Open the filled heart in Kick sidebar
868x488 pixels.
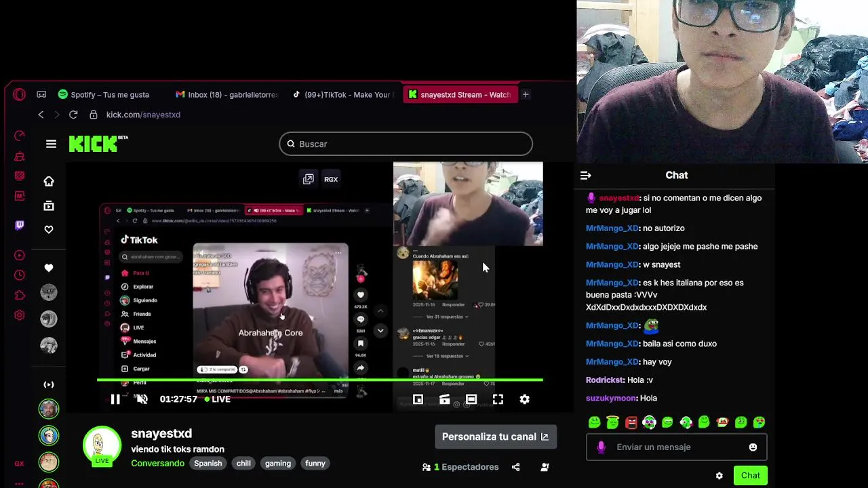pos(49,268)
